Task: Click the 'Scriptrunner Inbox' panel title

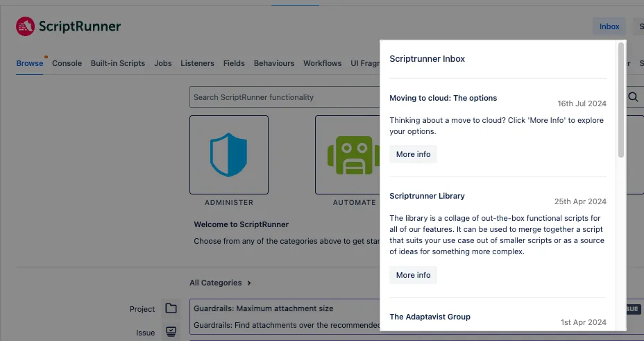Action: pyautogui.click(x=427, y=59)
